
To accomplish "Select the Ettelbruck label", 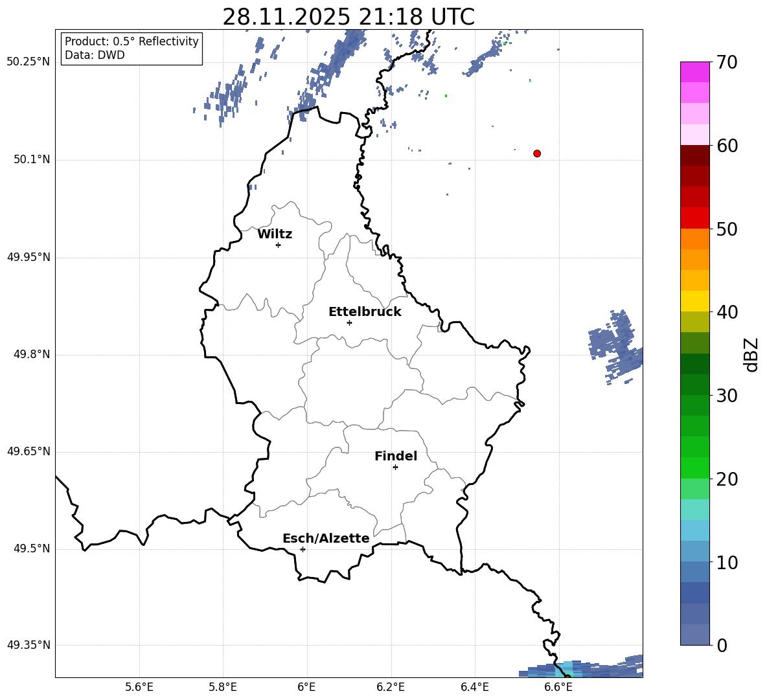I will [x=365, y=312].
